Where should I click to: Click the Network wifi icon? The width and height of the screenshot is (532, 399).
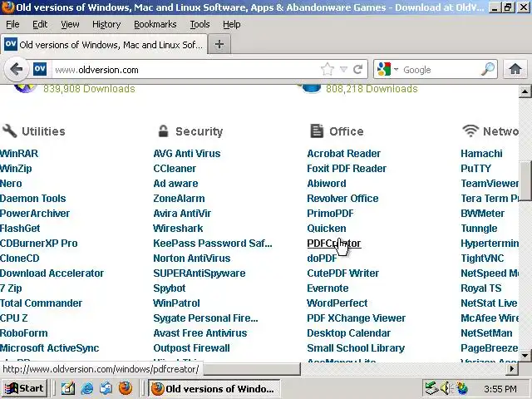tap(470, 131)
